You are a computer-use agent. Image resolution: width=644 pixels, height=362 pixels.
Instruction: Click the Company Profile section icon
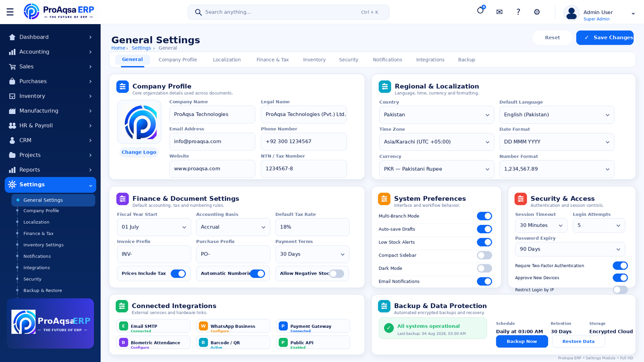pyautogui.click(x=123, y=86)
